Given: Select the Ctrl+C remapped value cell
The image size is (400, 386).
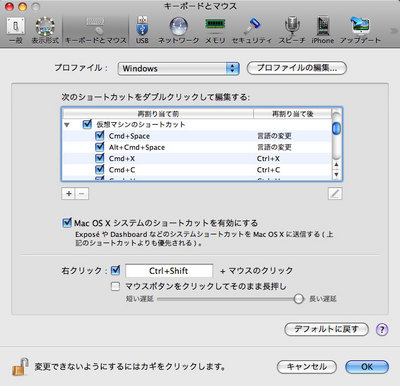Looking at the screenshot, I should (268, 170).
